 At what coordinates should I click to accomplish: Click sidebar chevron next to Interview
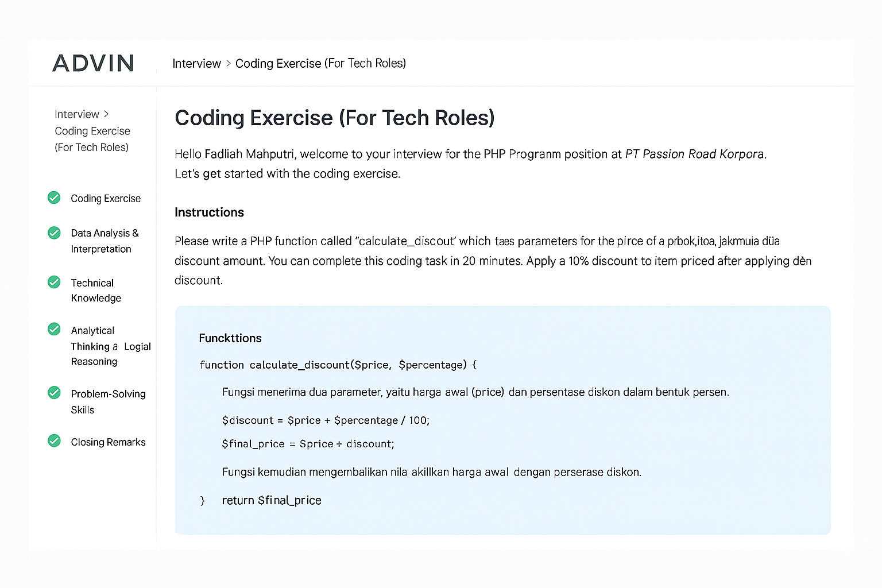point(106,114)
